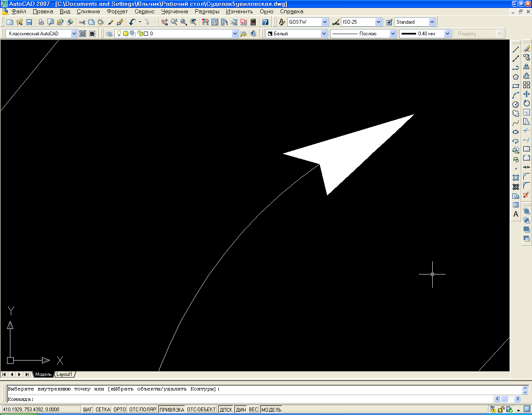Open the Layer Properties Manager
This screenshot has width=532, height=415.
click(109, 34)
